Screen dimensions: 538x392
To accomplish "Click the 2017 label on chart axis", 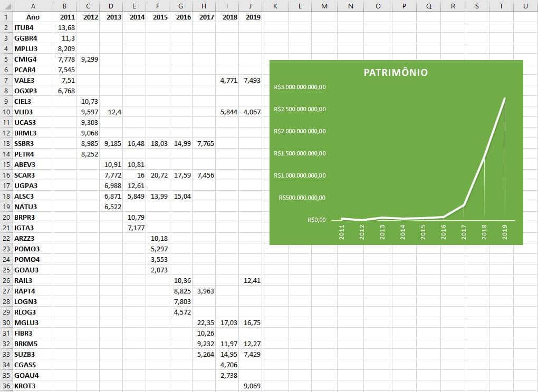I will (464, 232).
